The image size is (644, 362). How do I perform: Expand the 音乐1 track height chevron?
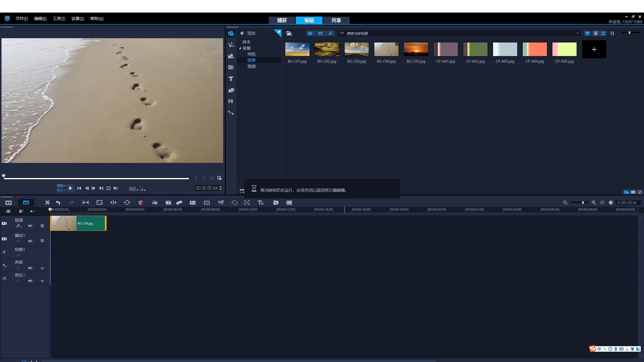42,281
